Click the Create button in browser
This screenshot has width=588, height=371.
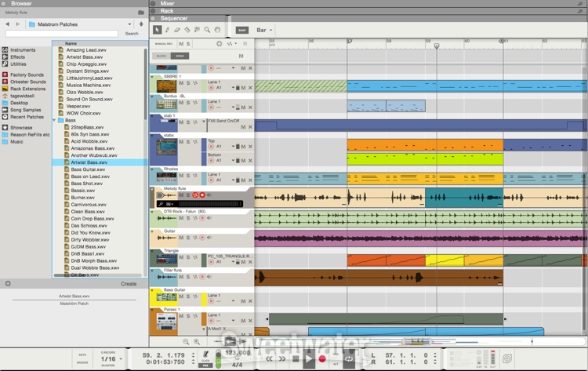point(128,284)
